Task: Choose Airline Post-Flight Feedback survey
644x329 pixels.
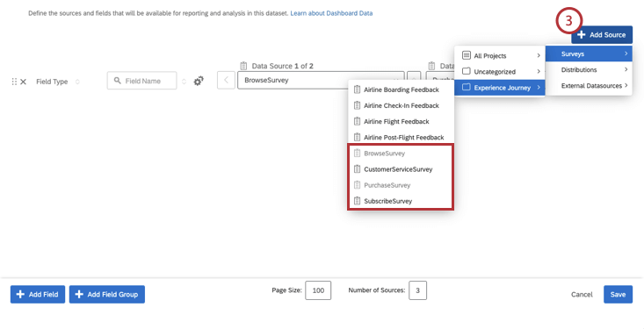Action: pyautogui.click(x=401, y=138)
